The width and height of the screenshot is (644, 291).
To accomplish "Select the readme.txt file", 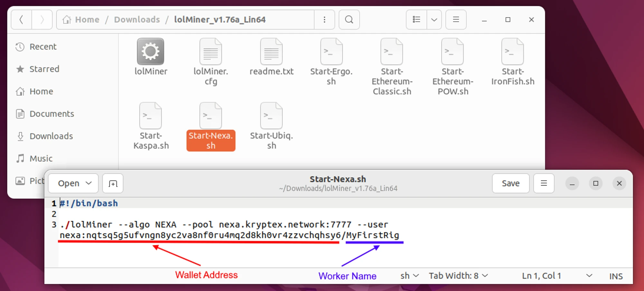I will pyautogui.click(x=271, y=52).
